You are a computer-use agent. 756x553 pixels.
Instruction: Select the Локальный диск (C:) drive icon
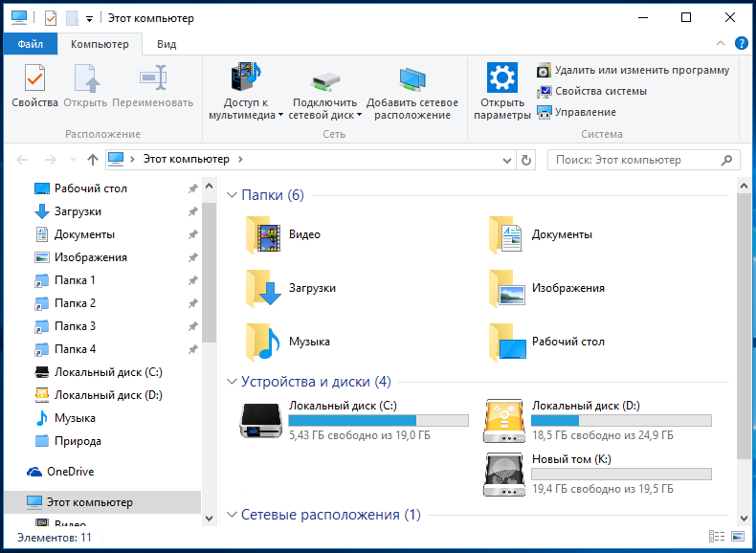coord(261,420)
